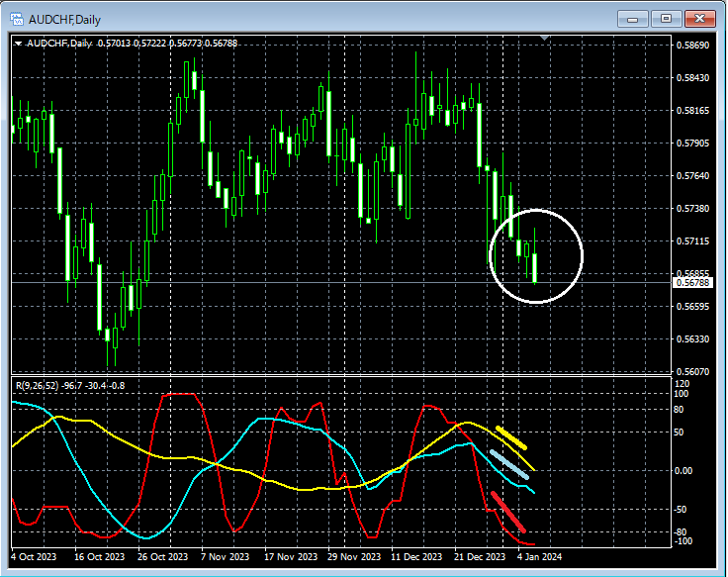Click the 11 Dec 2023 date label
This screenshot has width=728, height=577.
pyautogui.click(x=416, y=556)
